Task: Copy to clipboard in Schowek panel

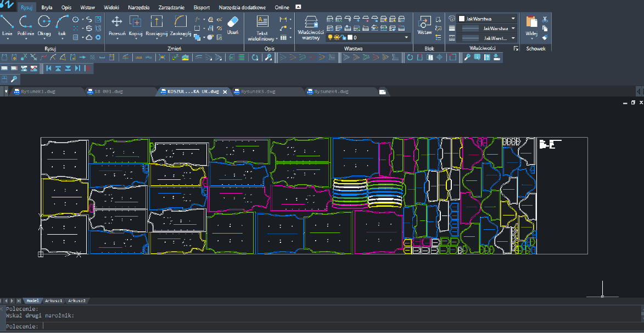Action: coord(545,29)
